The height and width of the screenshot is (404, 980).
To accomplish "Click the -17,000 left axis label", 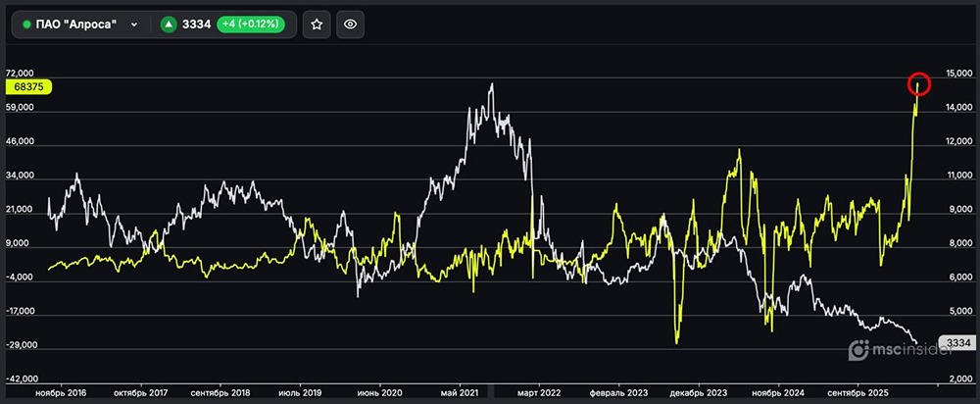I will point(18,311).
